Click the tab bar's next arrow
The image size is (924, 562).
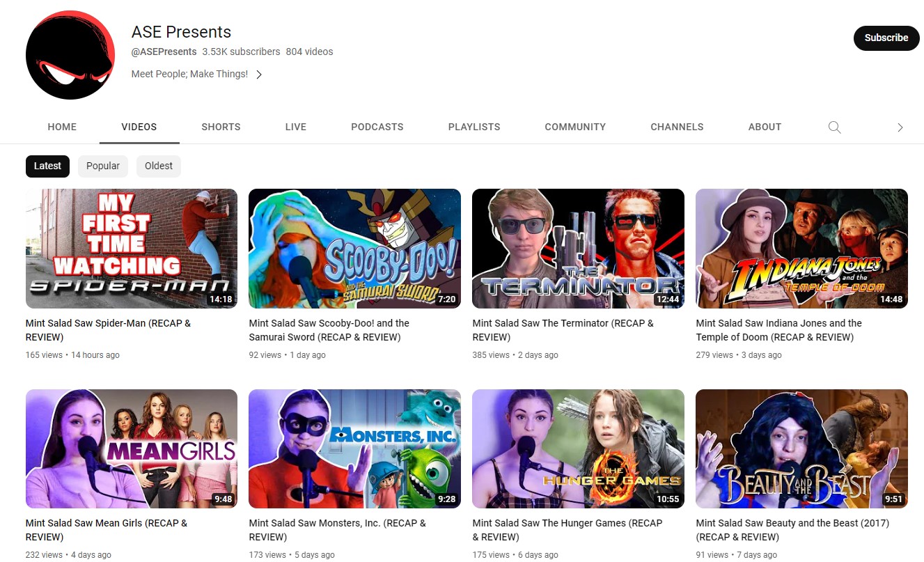tap(900, 127)
